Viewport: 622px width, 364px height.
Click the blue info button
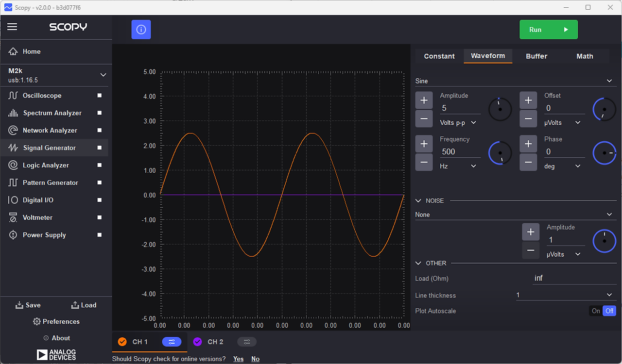(141, 30)
